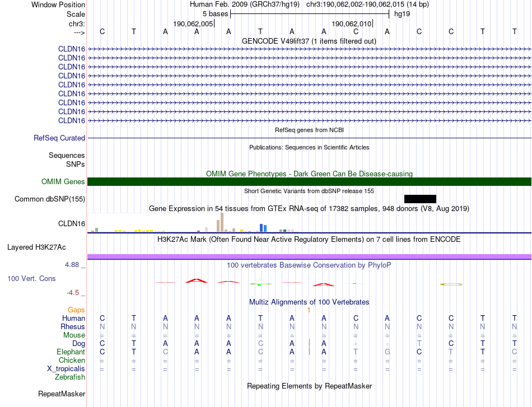Open '100 vertebrates Basewise Conservation by PhyloP' title
This screenshot has width=532, height=407.
[x=309, y=265]
